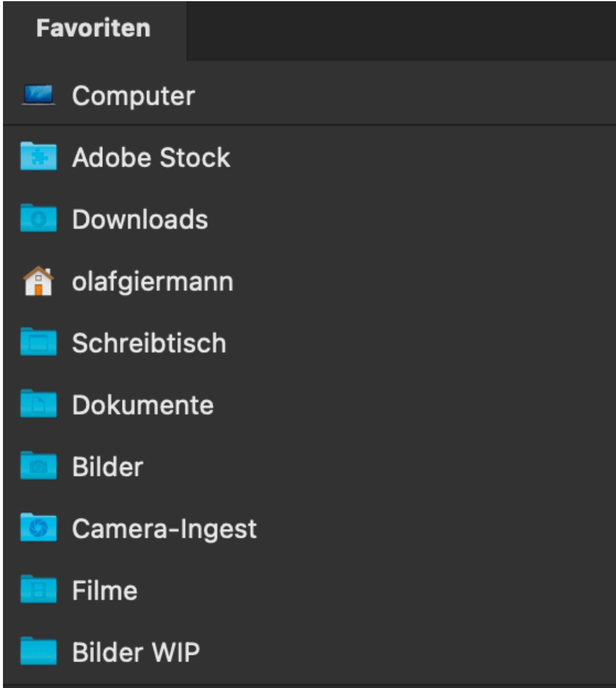The height and width of the screenshot is (688, 616).
Task: Click the Adobe Stock puzzle folder icon
Action: coord(38,157)
